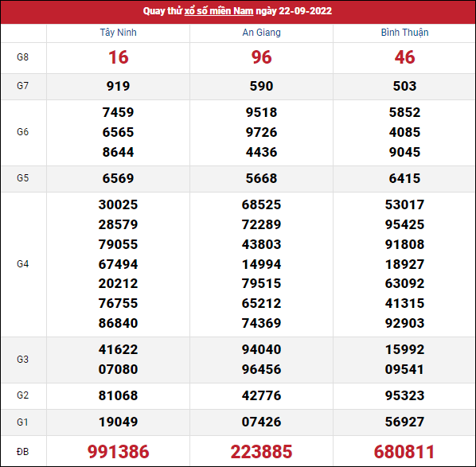Click G2 number 81068 in Tây Ninh
This screenshot has height=467, width=476.
coord(118,395)
